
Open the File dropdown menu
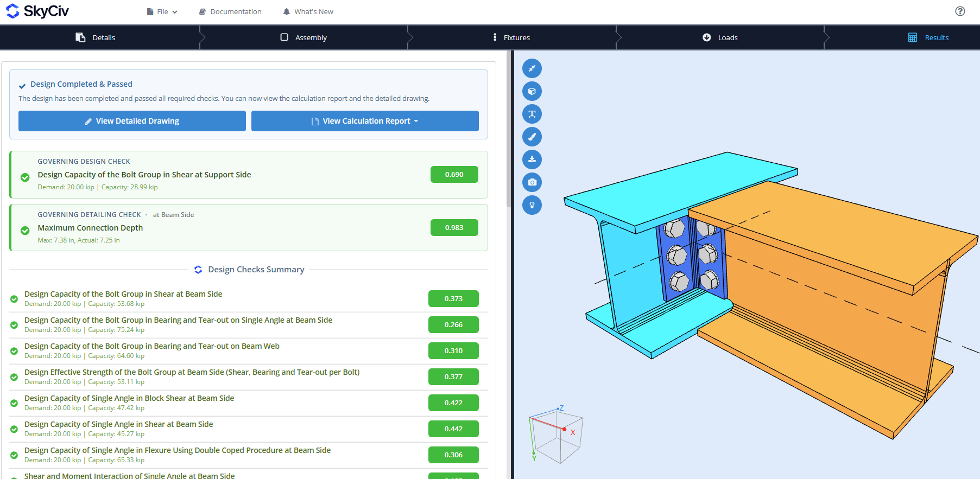click(x=162, y=11)
